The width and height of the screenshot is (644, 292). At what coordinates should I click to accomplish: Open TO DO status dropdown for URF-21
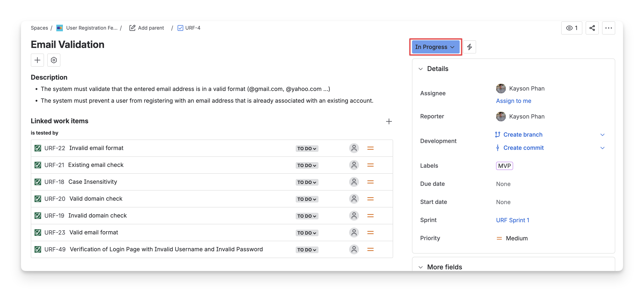click(307, 165)
